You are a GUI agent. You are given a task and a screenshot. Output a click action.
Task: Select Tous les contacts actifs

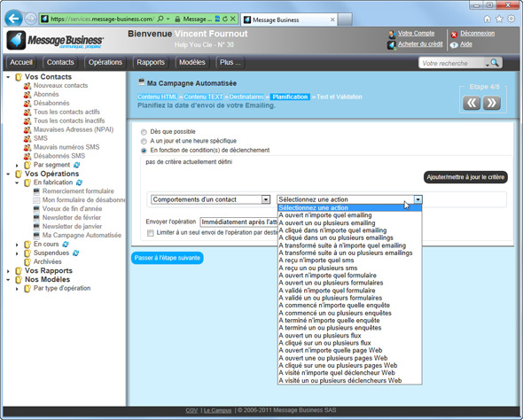[x=66, y=112]
